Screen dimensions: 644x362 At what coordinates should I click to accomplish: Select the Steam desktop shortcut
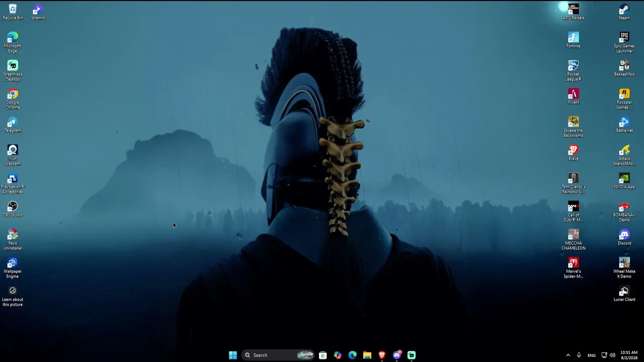click(624, 12)
